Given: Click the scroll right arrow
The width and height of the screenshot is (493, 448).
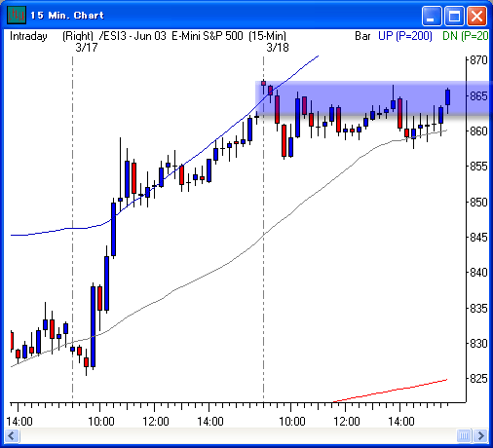Looking at the screenshot, I should click(480, 435).
